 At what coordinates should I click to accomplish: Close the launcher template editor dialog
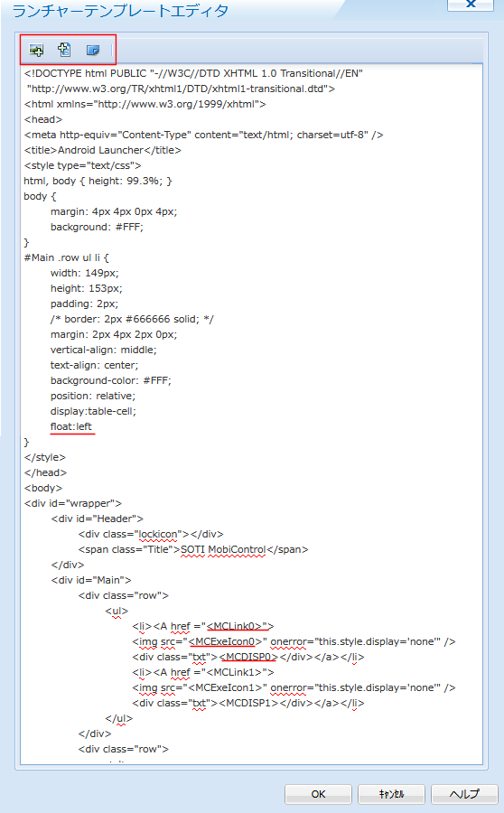pyautogui.click(x=471, y=5)
